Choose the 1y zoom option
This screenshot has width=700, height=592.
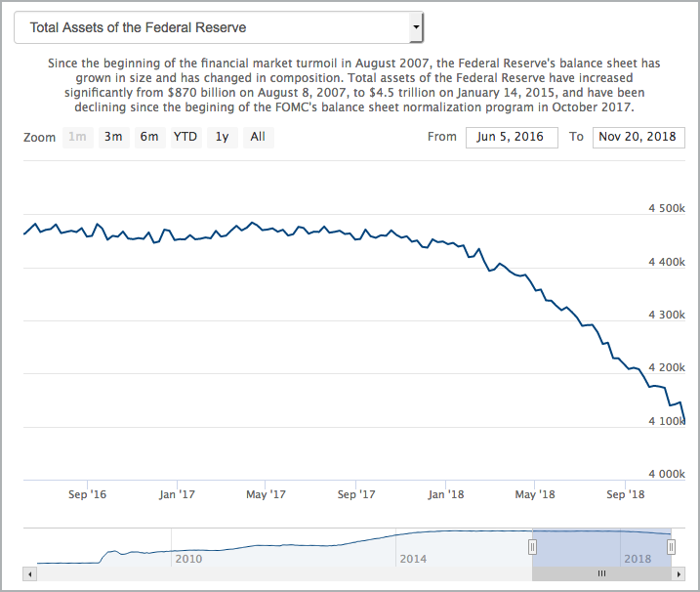click(222, 137)
